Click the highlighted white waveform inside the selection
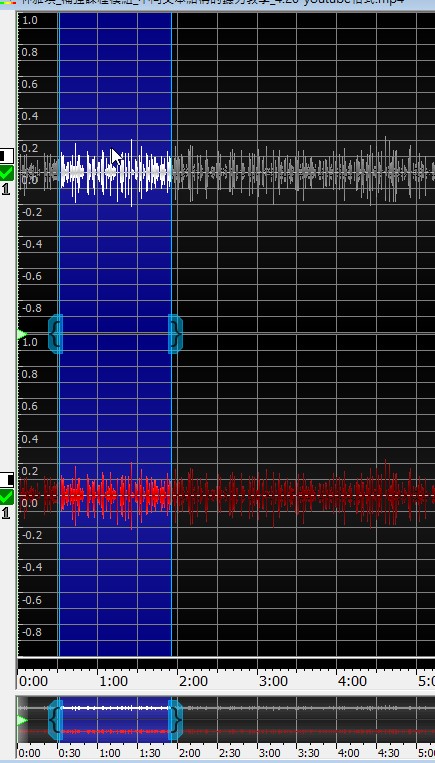 click(x=115, y=172)
